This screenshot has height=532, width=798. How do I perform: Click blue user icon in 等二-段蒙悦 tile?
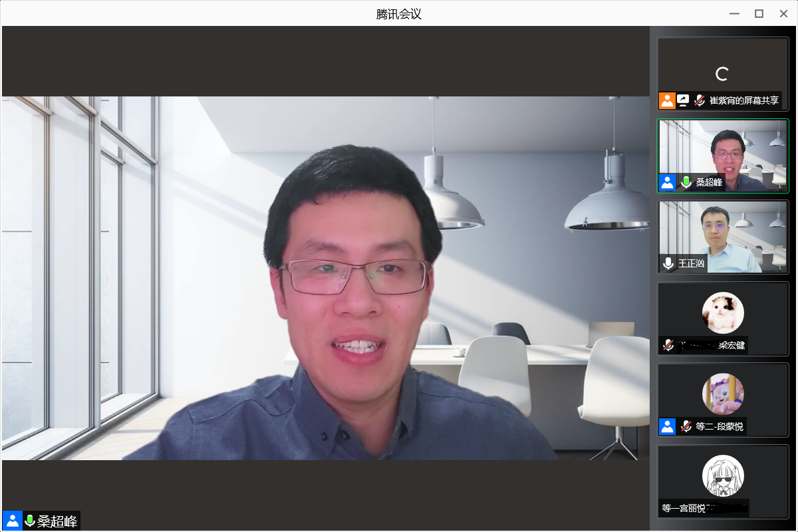pyautogui.click(x=667, y=426)
